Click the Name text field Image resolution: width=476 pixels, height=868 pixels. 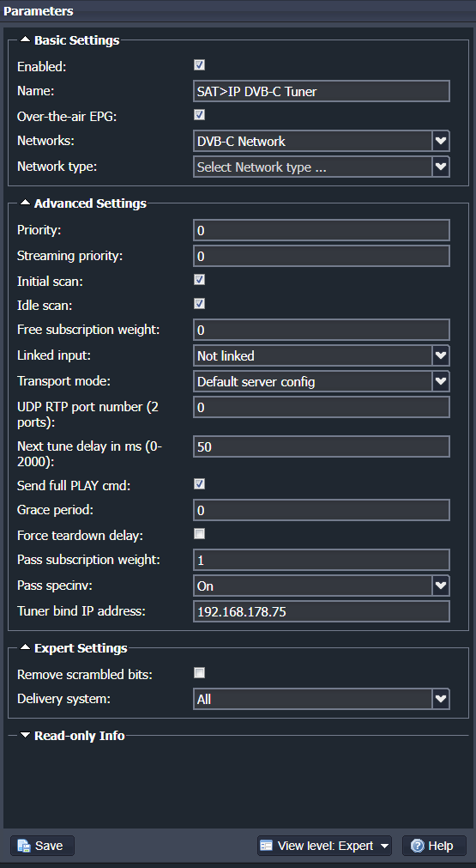[x=322, y=91]
